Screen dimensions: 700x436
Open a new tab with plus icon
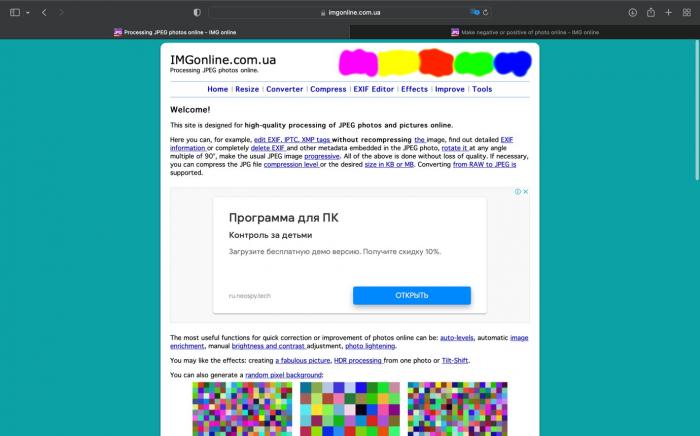[668, 12]
